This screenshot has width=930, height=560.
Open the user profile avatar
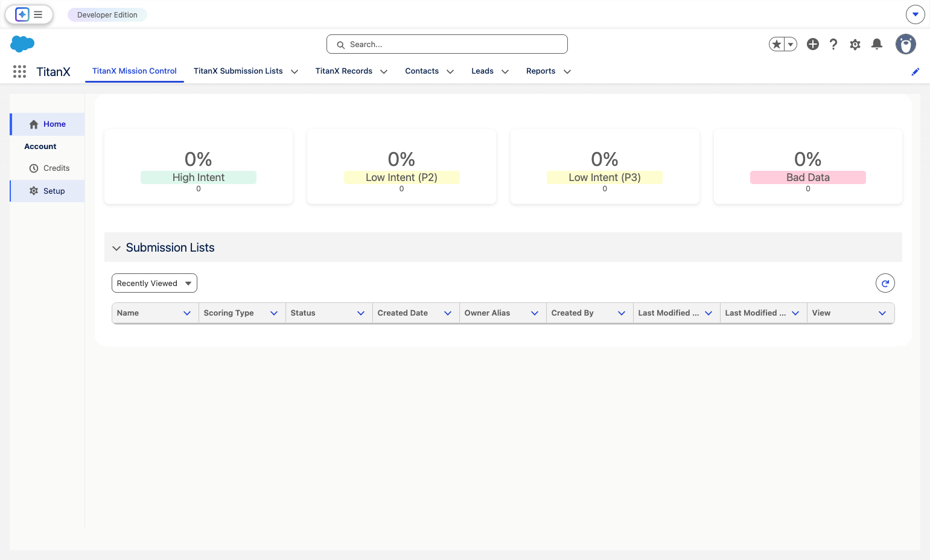coord(906,44)
